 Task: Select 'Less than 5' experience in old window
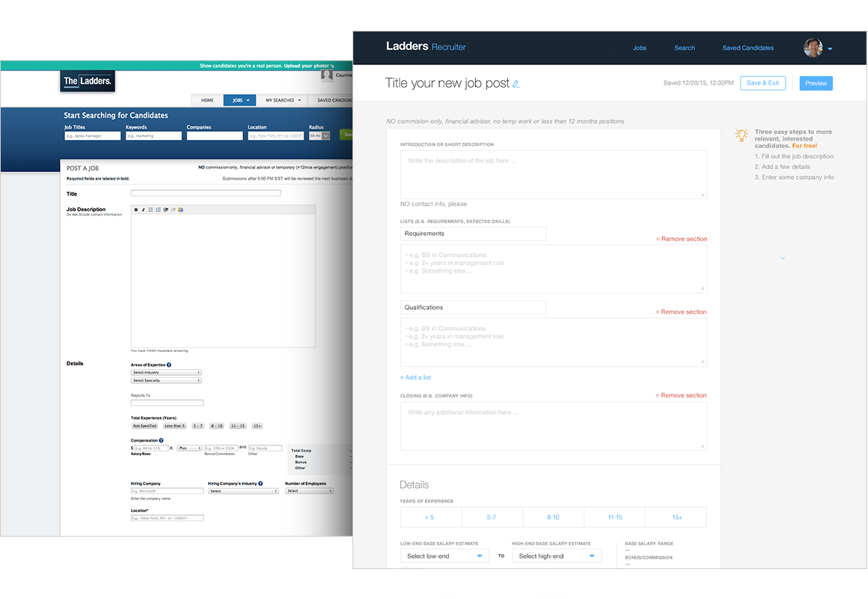(x=174, y=426)
